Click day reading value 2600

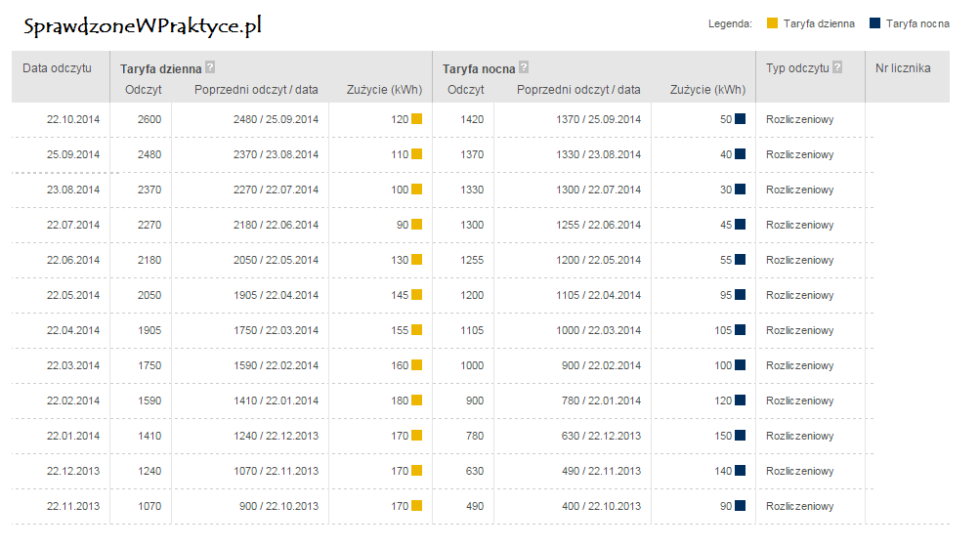tap(149, 119)
